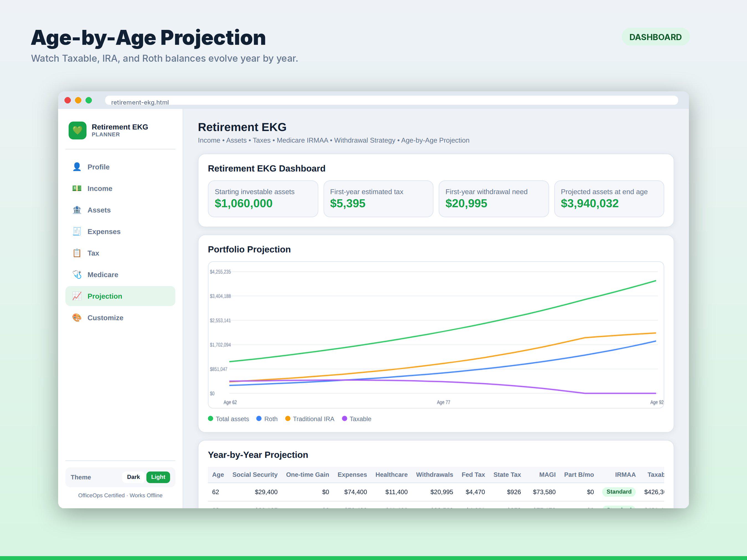The image size is (747, 560).
Task: Open the Expenses section label
Action: [104, 231]
